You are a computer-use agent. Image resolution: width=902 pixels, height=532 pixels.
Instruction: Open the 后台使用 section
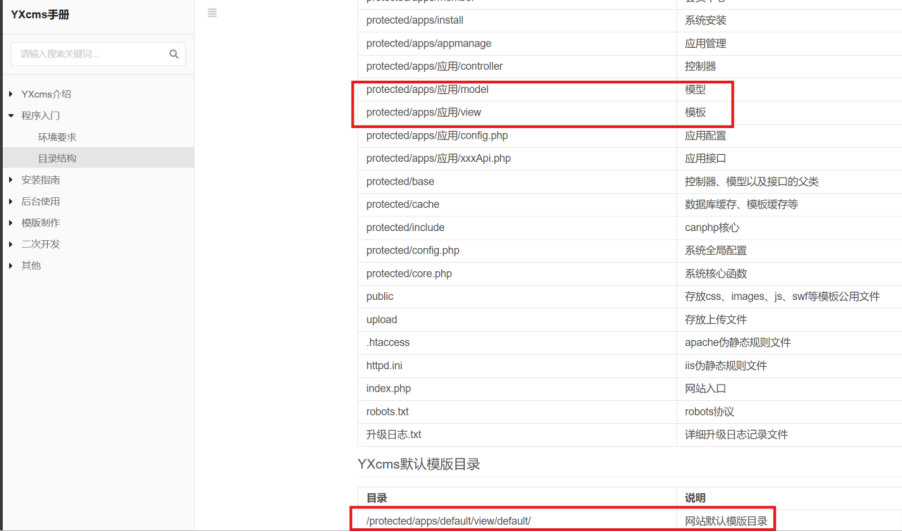point(40,201)
